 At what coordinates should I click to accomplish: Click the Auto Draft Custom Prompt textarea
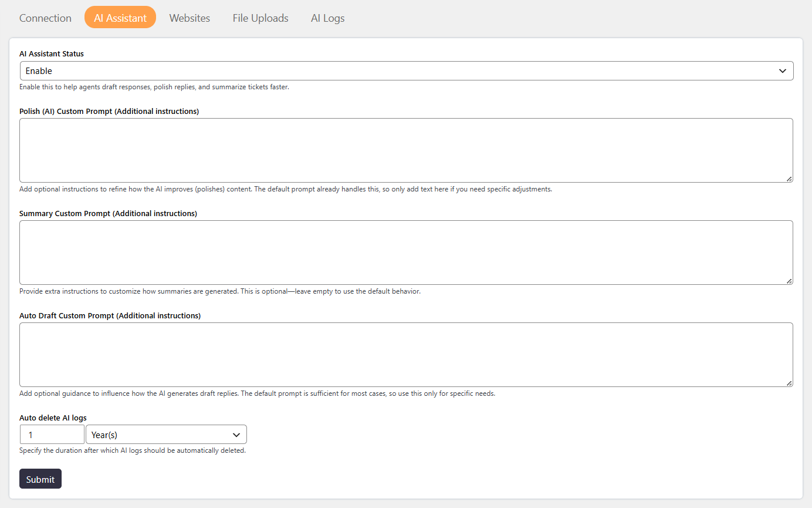[406, 355]
